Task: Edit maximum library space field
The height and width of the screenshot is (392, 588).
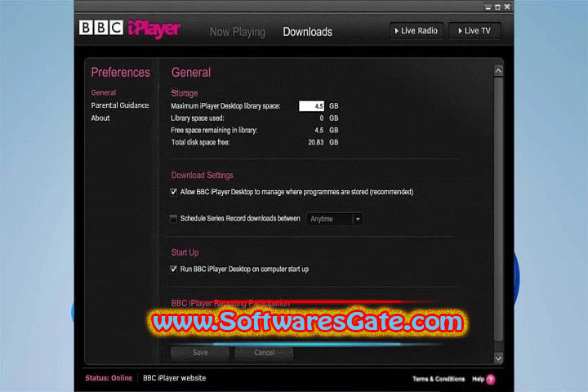Action: [x=312, y=106]
